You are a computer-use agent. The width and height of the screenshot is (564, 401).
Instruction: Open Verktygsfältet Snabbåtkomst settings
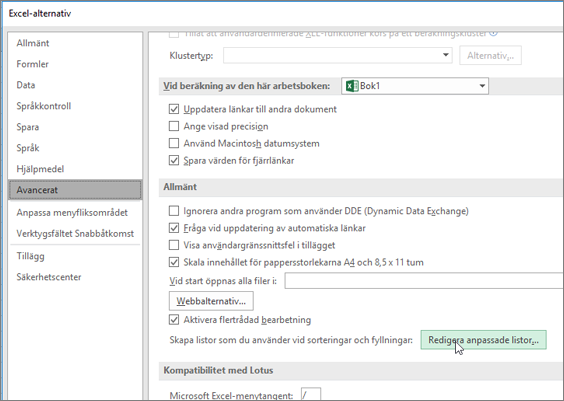(x=75, y=233)
